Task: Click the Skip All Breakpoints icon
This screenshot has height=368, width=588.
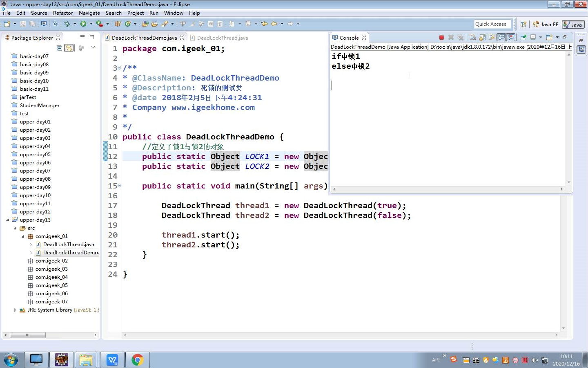Action: point(56,24)
